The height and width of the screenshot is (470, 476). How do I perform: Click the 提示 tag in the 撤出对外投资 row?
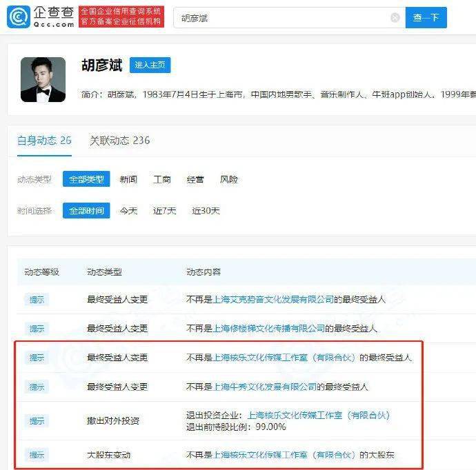point(37,421)
